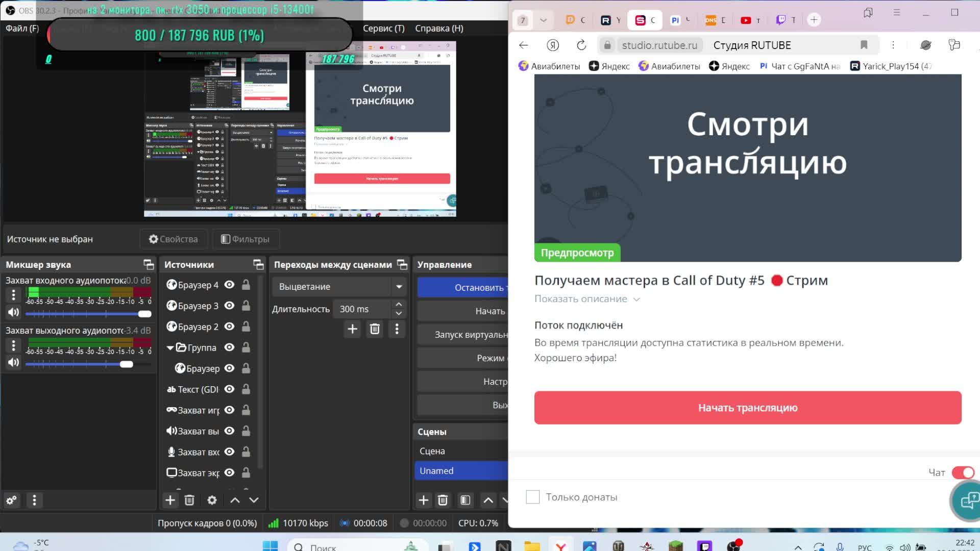The height and width of the screenshot is (551, 980).
Task: Open the Выцветание transition dropdown
Action: [339, 287]
